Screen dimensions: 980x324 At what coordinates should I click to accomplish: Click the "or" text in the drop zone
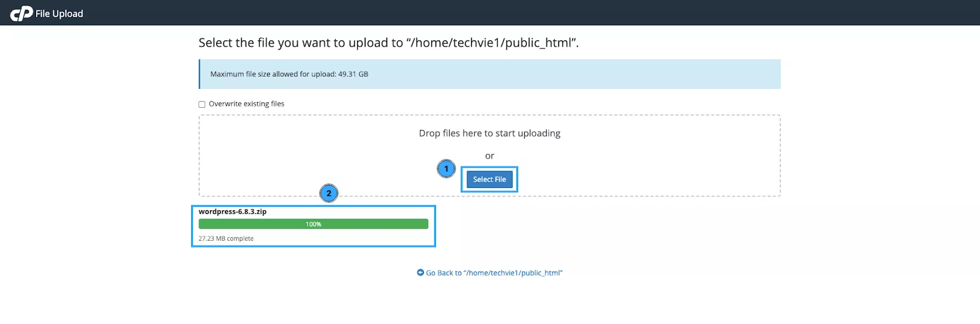tap(489, 156)
